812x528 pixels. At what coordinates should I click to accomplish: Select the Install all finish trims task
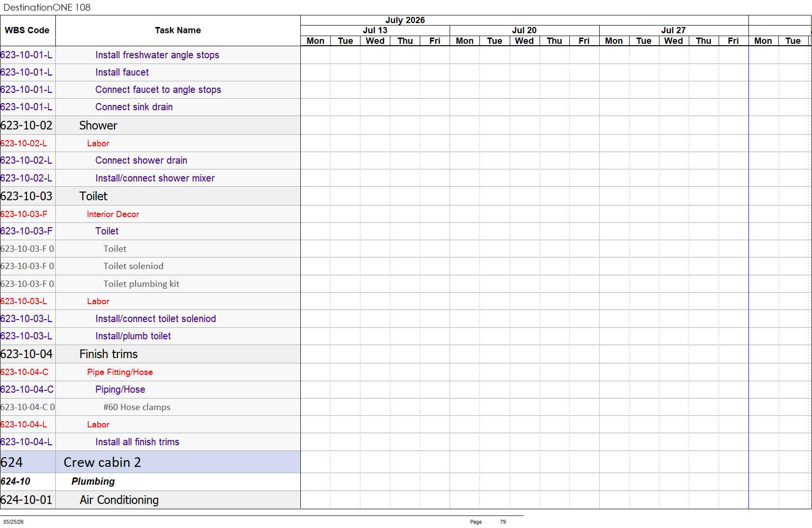coord(137,442)
